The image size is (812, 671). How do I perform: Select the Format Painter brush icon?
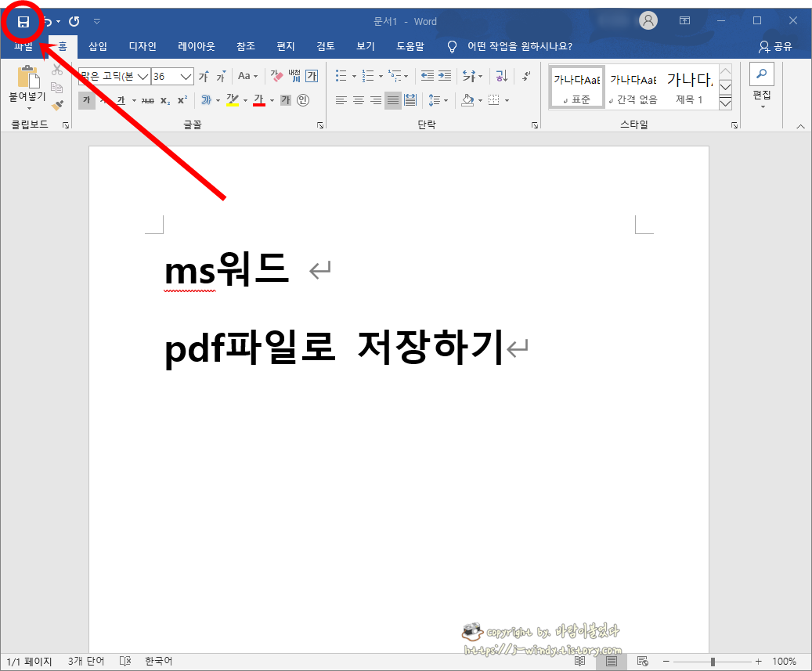pos(57,105)
